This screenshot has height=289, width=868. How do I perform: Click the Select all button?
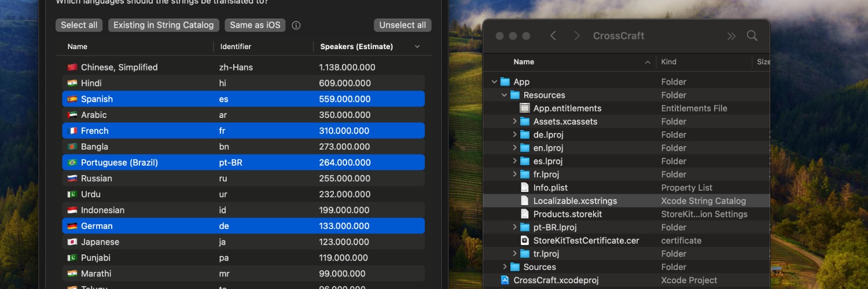[79, 25]
